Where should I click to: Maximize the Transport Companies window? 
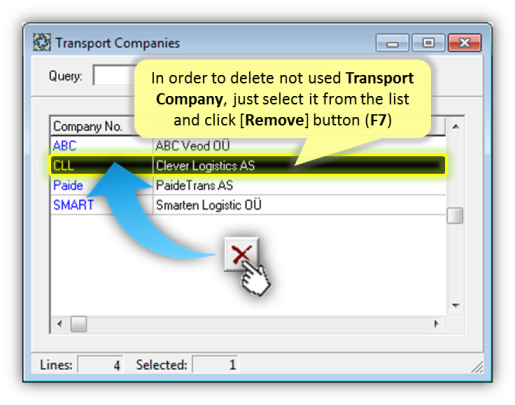428,43
